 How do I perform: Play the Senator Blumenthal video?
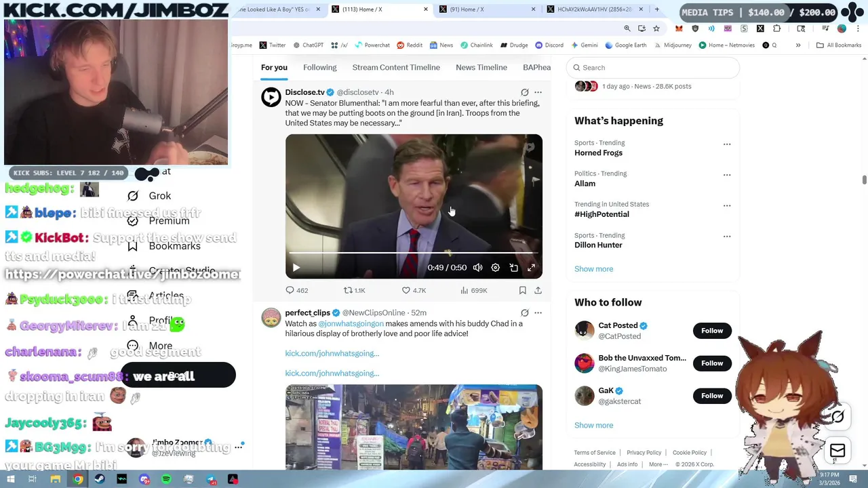pos(296,268)
